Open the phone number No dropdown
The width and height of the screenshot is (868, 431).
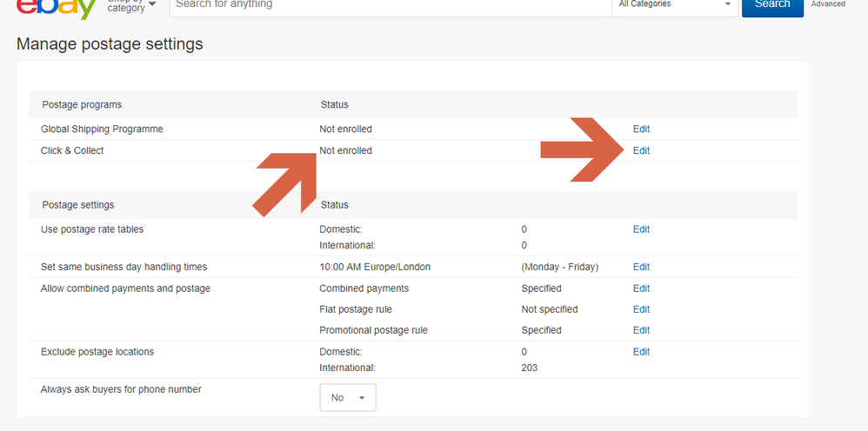pos(348,397)
